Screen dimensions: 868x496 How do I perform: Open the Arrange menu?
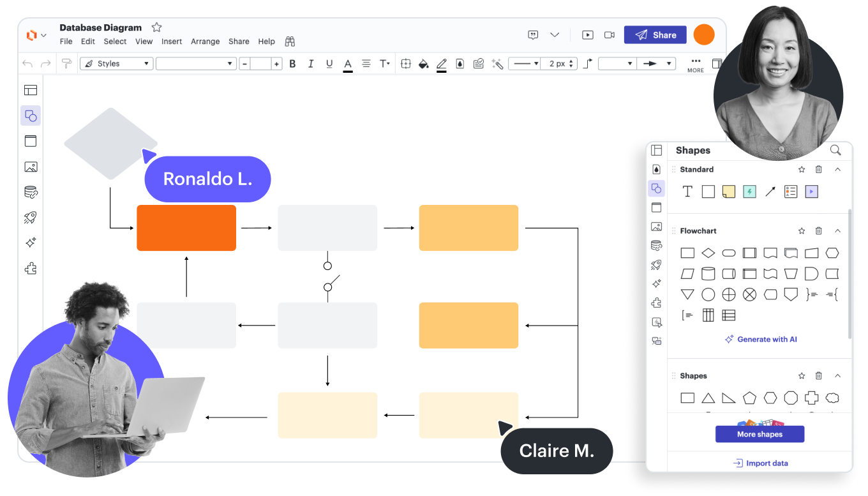[x=205, y=41]
